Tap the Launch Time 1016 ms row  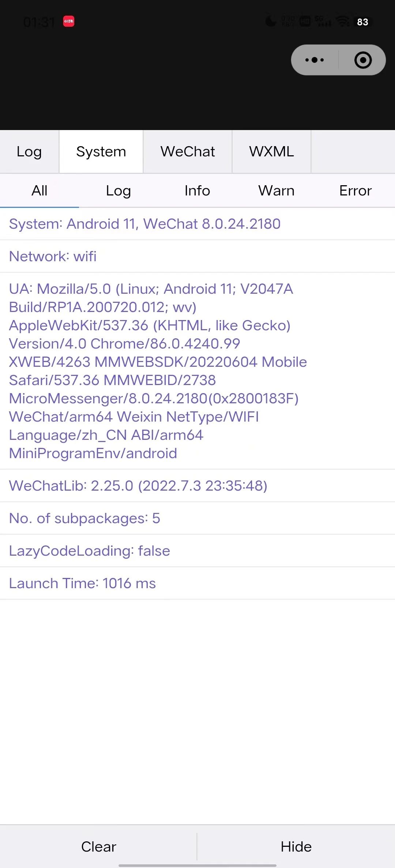point(197,583)
